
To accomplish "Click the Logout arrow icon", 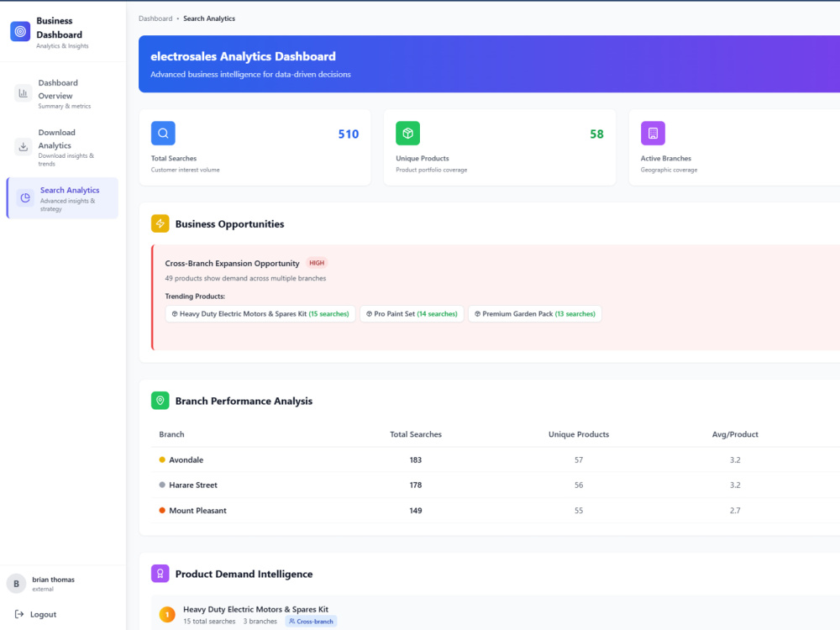I will point(19,614).
